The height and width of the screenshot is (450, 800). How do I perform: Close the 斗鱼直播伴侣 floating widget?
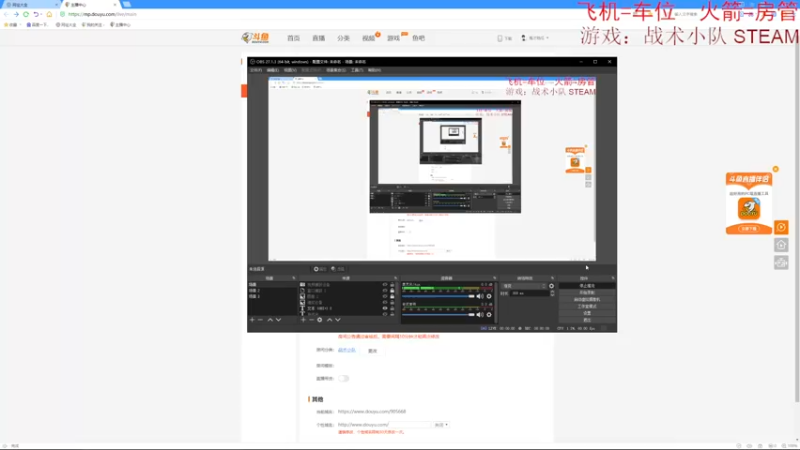776,169
